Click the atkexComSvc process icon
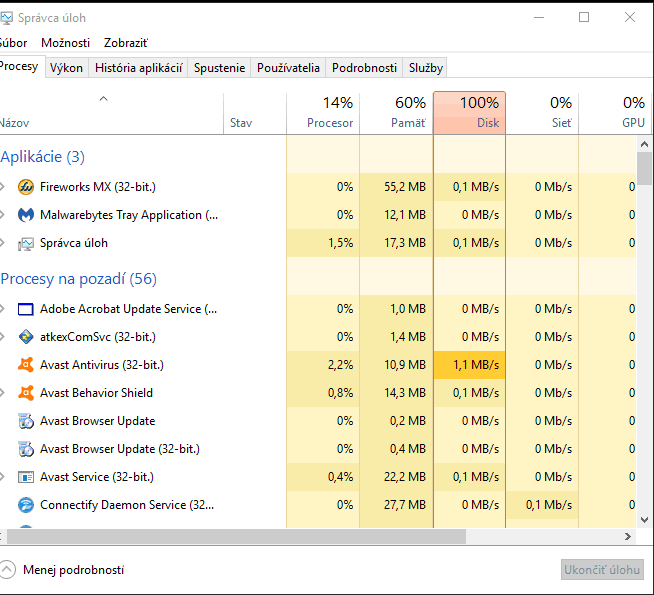Viewport: 654px width, 595px height. tap(26, 337)
